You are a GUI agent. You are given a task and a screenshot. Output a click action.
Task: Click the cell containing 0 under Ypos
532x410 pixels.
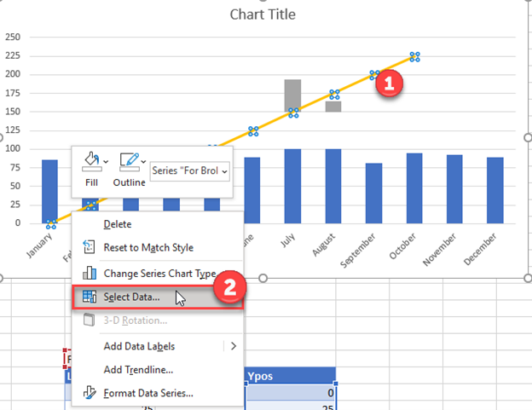point(291,393)
